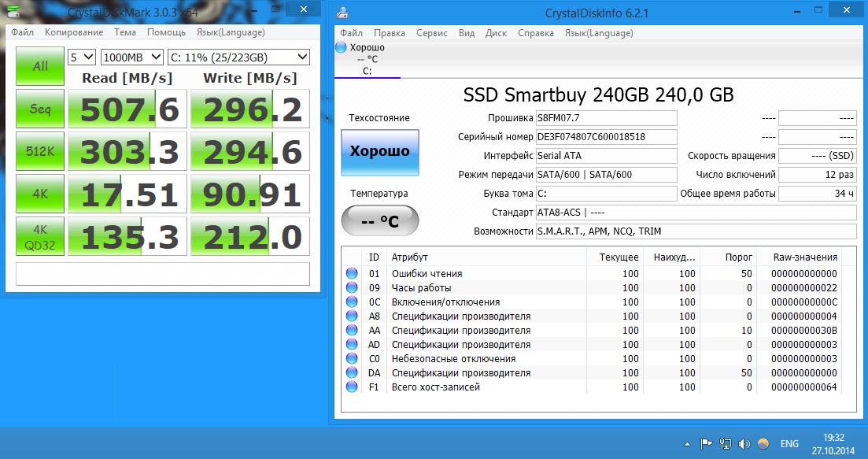
Task: Click the 4K QD32 write result 212.0
Action: [x=250, y=236]
